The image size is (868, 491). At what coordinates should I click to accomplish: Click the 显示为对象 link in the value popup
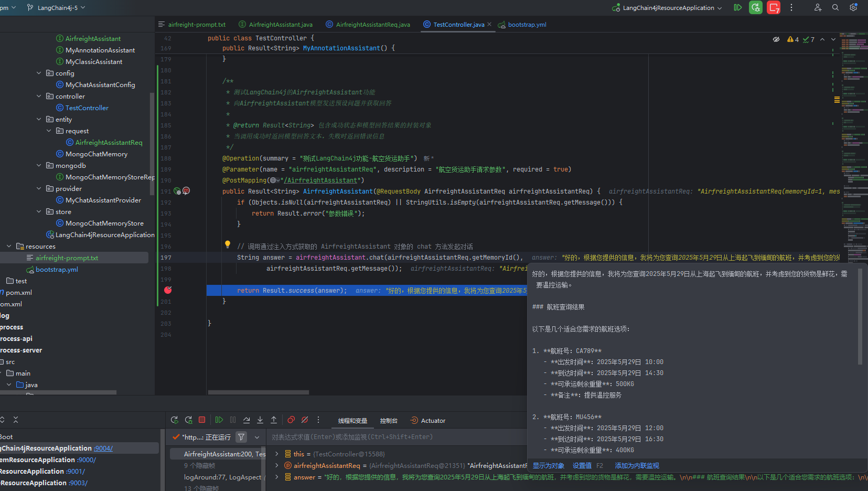(548, 466)
